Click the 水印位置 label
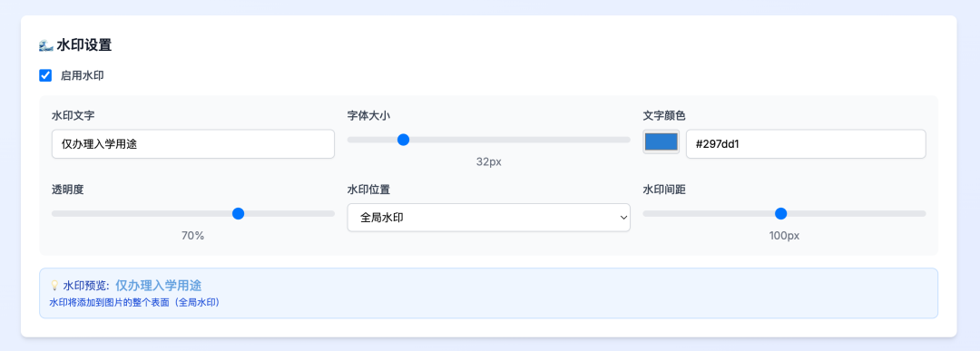 (x=368, y=190)
